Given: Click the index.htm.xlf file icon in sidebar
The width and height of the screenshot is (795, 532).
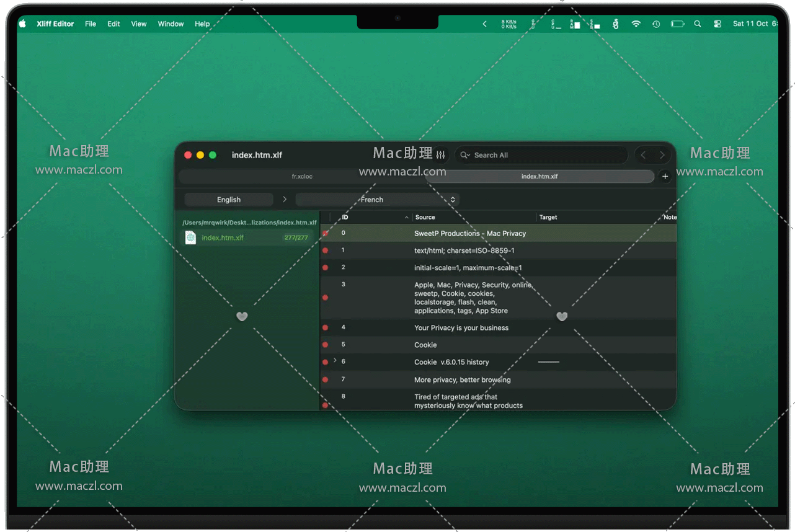Looking at the screenshot, I should click(190, 237).
